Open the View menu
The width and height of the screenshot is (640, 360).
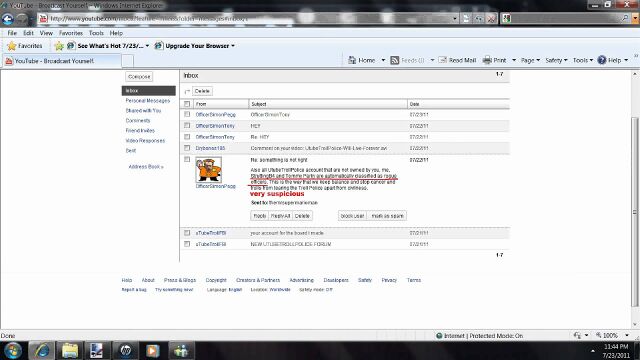click(46, 33)
